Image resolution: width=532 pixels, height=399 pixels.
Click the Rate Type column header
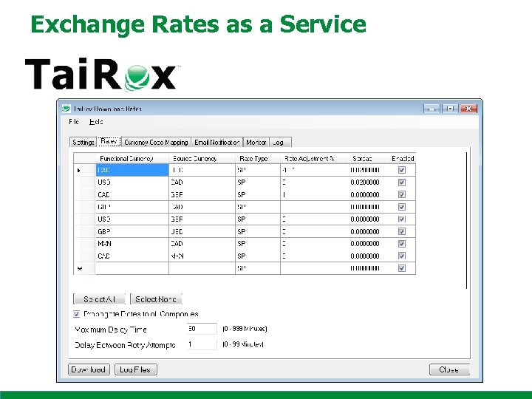258,158
